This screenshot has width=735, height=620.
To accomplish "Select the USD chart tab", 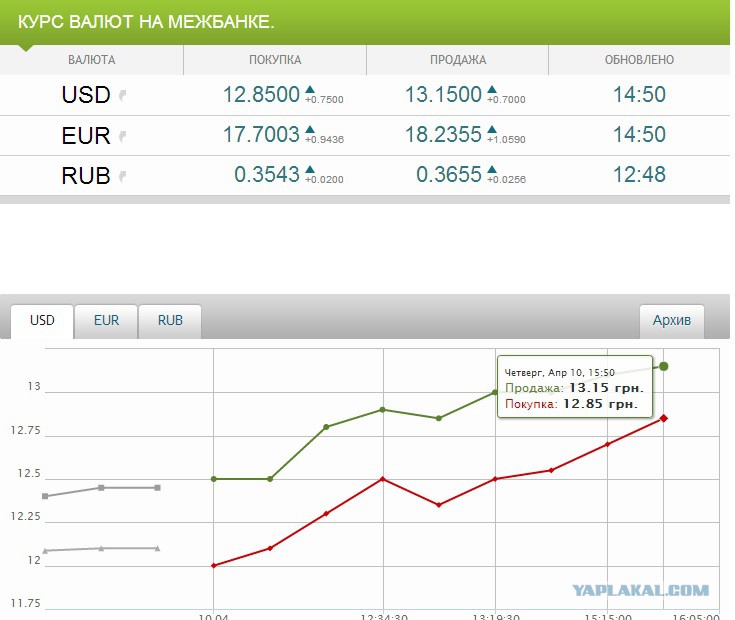I will pyautogui.click(x=42, y=321).
